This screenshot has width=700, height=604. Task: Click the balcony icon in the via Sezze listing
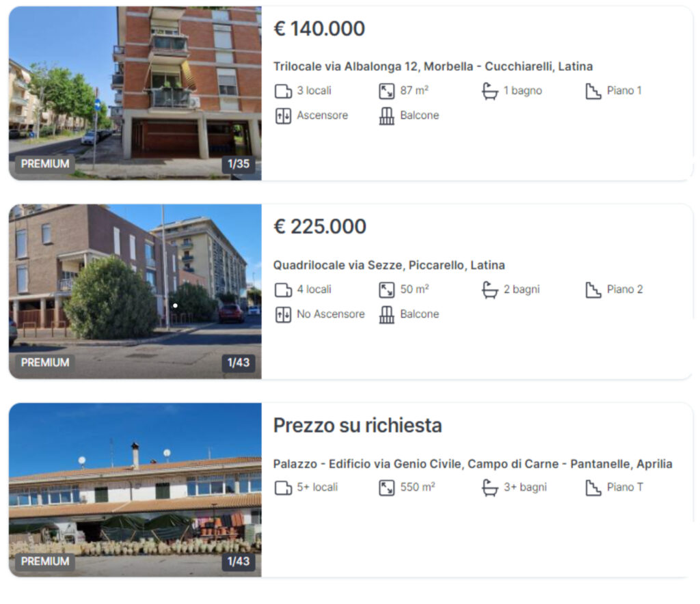click(387, 314)
